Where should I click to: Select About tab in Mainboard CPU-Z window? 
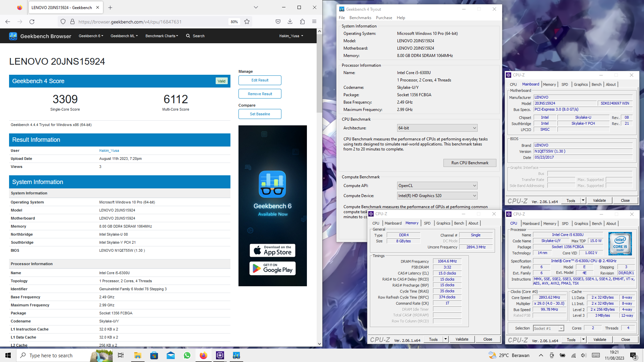pos(611,84)
